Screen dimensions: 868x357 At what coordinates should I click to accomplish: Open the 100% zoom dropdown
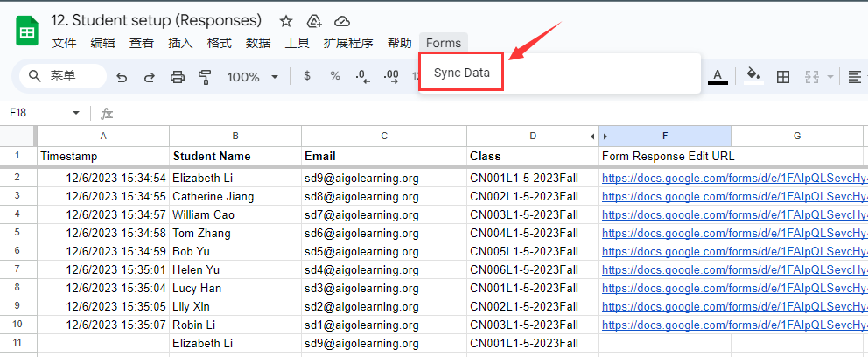tap(253, 77)
